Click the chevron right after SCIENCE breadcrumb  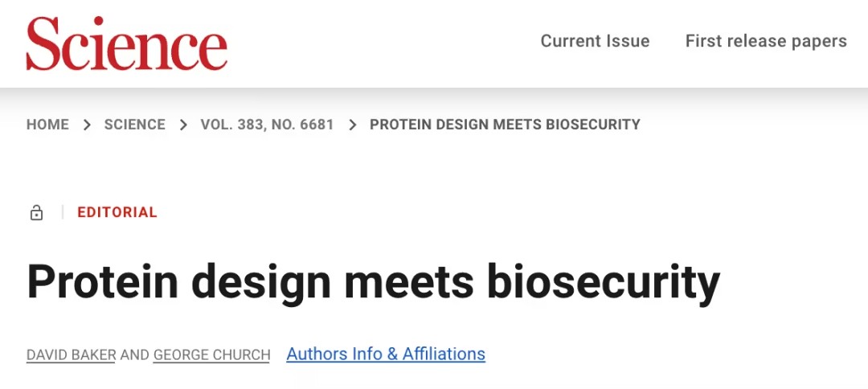tap(183, 125)
